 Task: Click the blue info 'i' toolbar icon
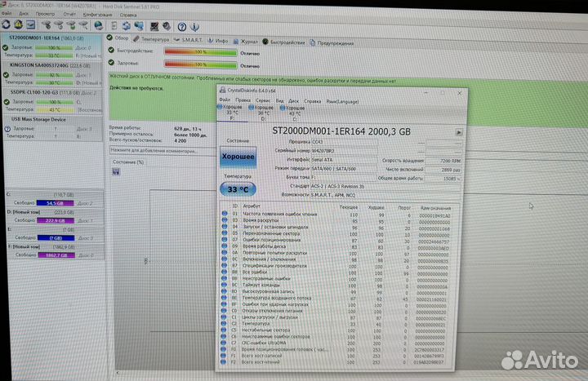click(194, 27)
